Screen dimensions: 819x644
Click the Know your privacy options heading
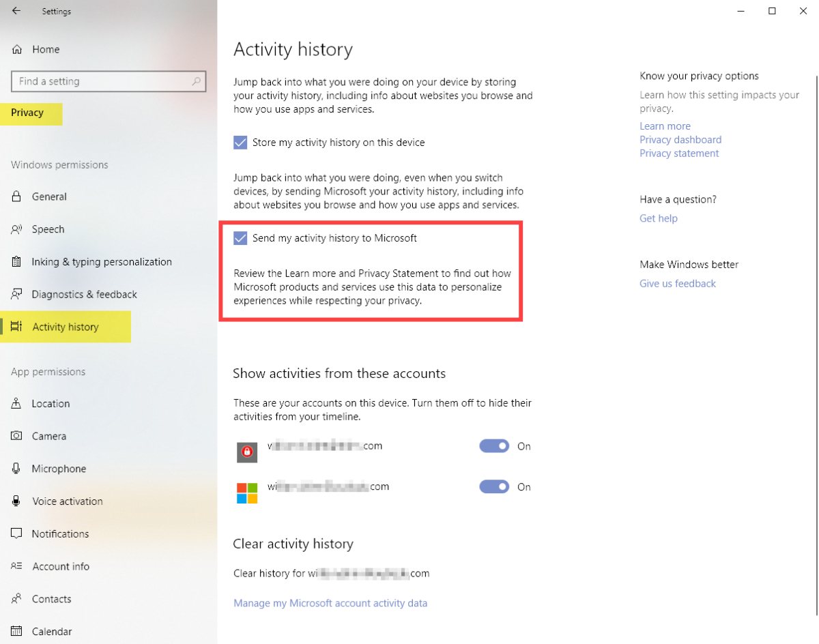pos(699,76)
